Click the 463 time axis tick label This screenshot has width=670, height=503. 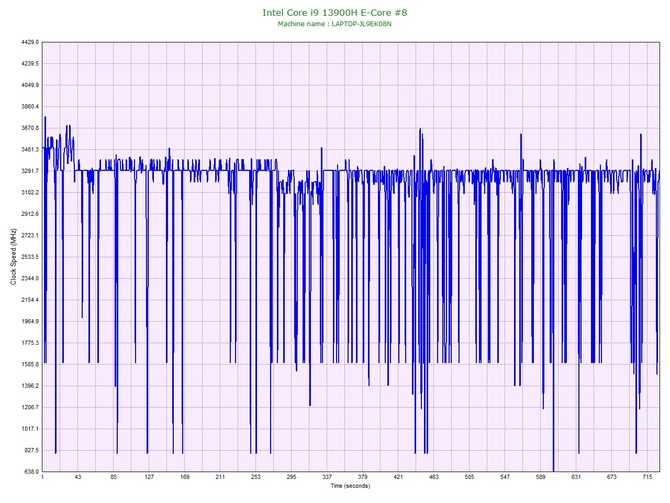434,477
